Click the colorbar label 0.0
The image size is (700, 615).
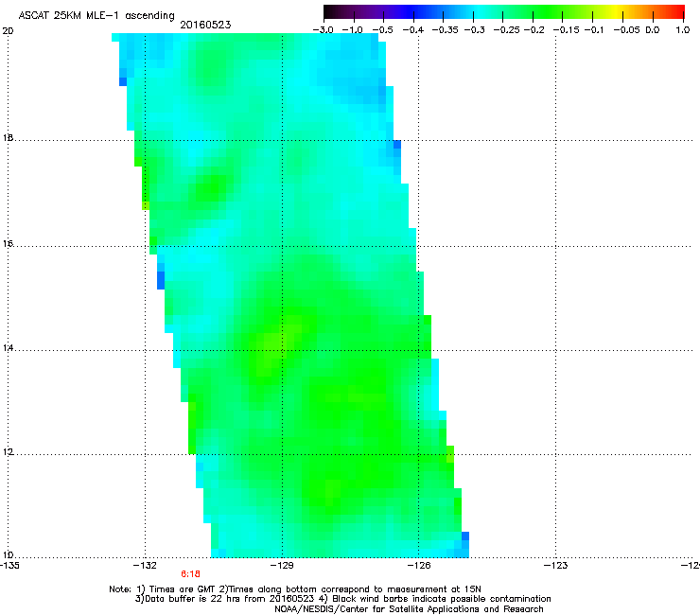[653, 30]
